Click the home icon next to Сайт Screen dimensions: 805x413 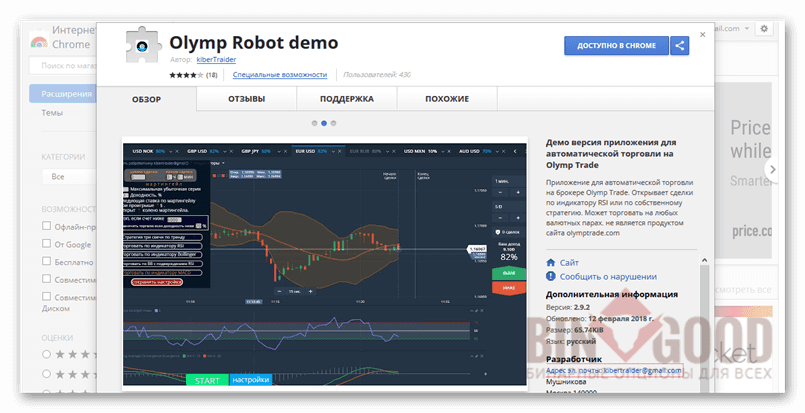(551, 262)
